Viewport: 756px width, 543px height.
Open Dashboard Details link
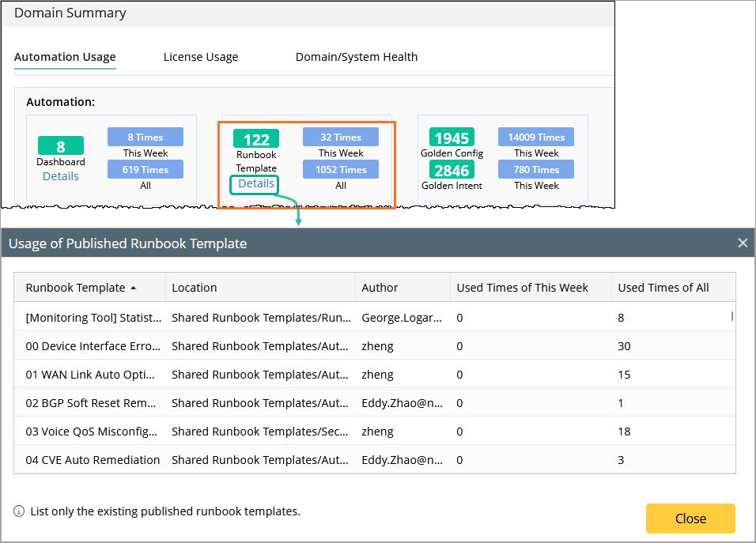[x=61, y=176]
